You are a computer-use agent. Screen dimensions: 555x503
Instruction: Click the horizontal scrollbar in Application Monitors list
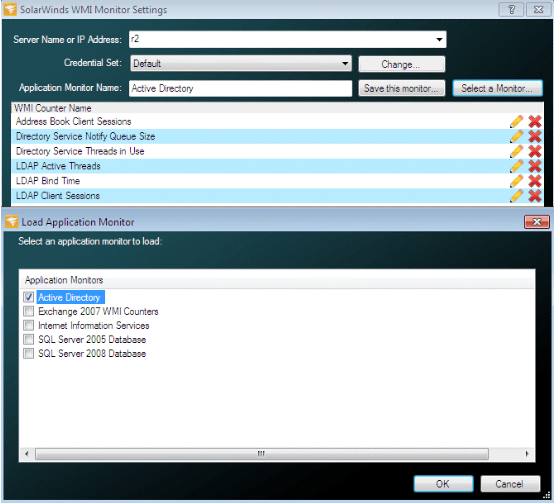click(x=261, y=454)
